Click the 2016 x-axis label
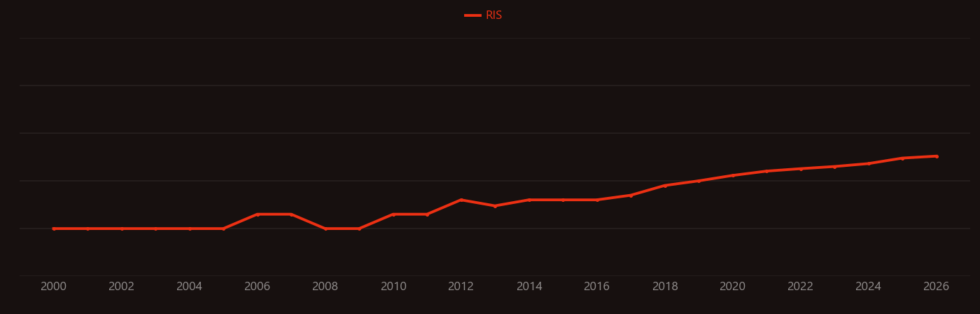Screen dimensions: 980x314 tap(597, 287)
